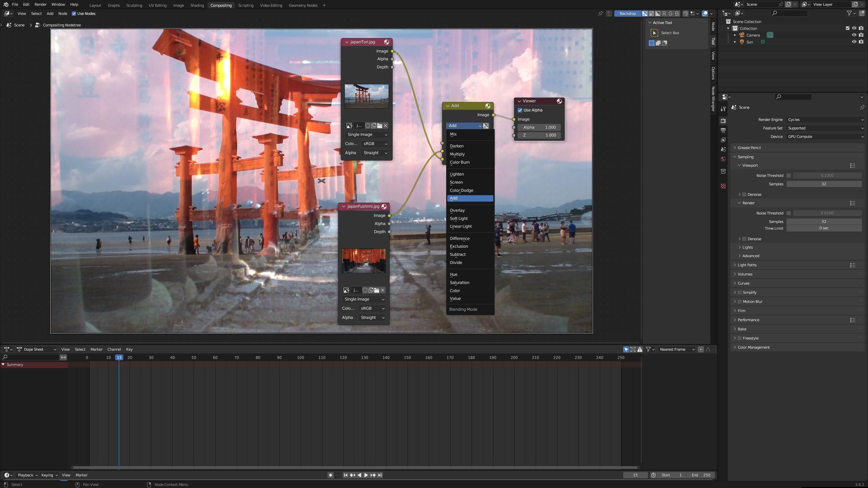Image resolution: width=868 pixels, height=488 pixels.
Task: Open the Render Engine dropdown (Cycles)
Action: click(x=825, y=120)
